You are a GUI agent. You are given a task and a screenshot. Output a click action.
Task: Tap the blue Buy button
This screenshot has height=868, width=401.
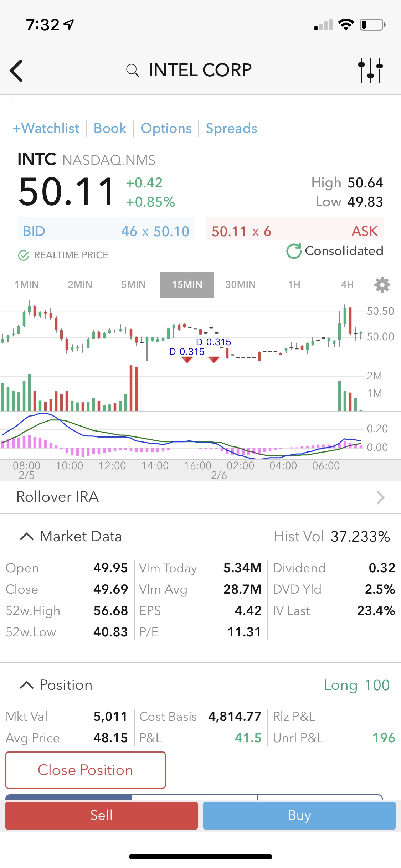pyautogui.click(x=299, y=815)
